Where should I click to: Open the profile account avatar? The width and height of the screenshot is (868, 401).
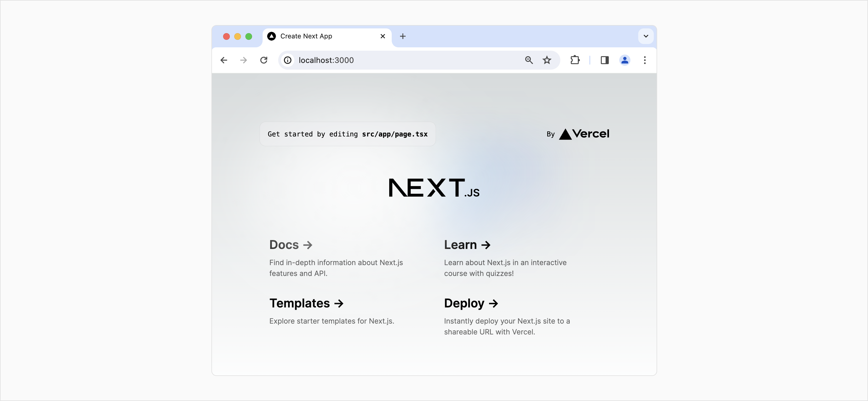(x=625, y=60)
